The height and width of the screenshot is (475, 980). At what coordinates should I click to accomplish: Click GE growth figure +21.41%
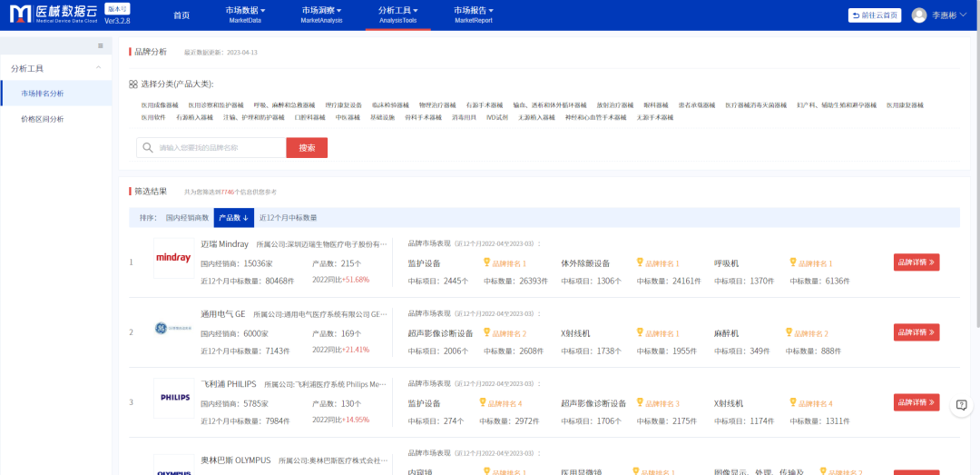pos(355,349)
